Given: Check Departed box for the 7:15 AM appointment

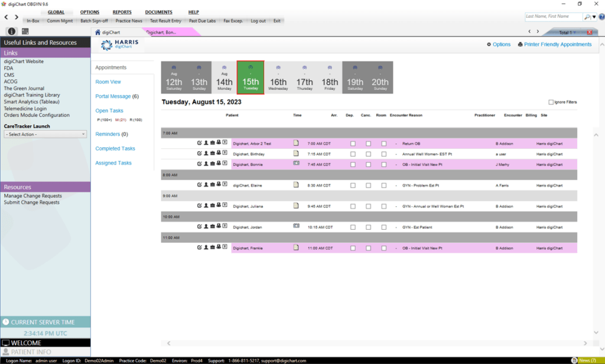Looking at the screenshot, I should tap(368, 154).
